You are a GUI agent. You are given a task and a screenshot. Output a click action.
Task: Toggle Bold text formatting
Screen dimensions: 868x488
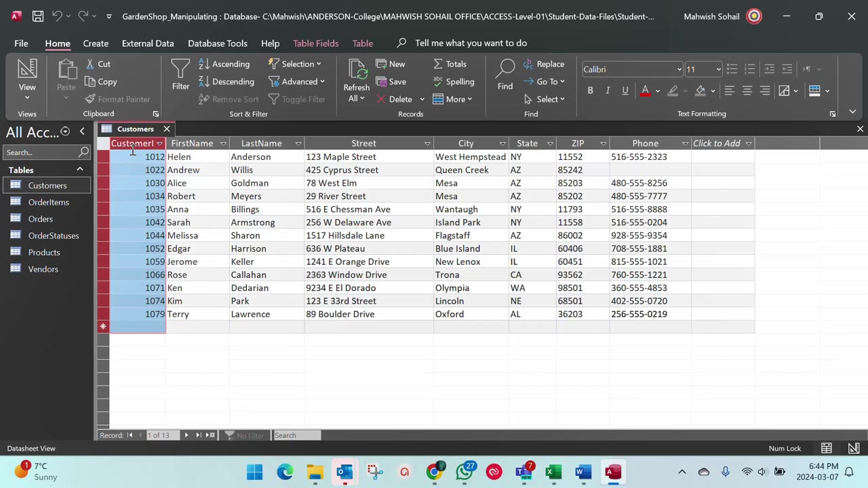pyautogui.click(x=590, y=90)
